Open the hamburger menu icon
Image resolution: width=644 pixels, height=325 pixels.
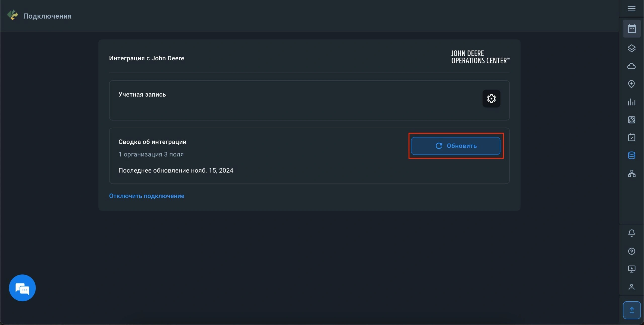pyautogui.click(x=631, y=9)
